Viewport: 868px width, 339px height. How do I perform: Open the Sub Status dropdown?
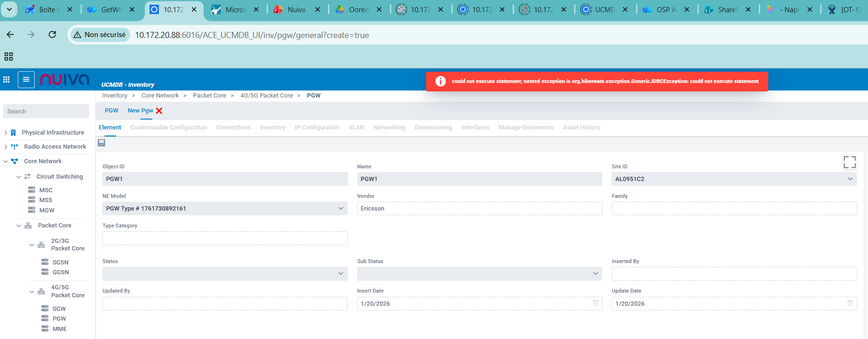pos(595,274)
